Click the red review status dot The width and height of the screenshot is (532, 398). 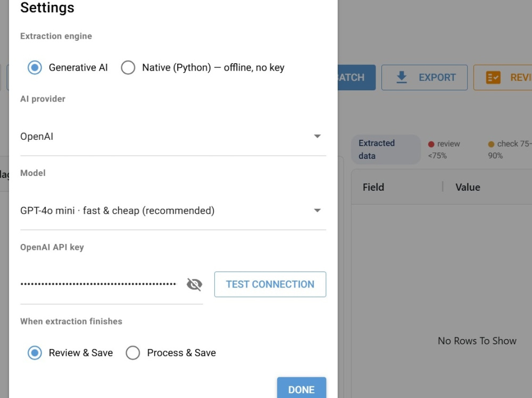pos(431,144)
